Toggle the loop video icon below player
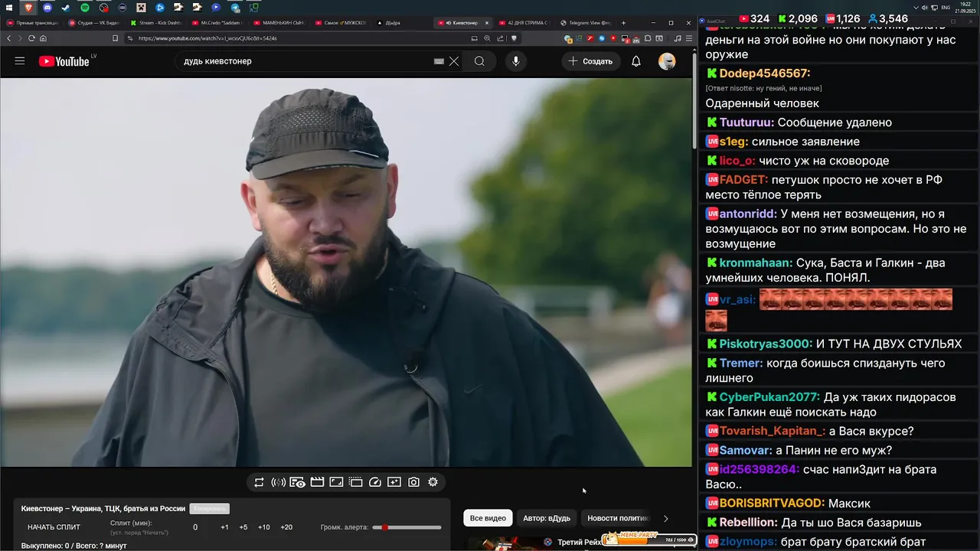This screenshot has width=980, height=551. (x=259, y=482)
